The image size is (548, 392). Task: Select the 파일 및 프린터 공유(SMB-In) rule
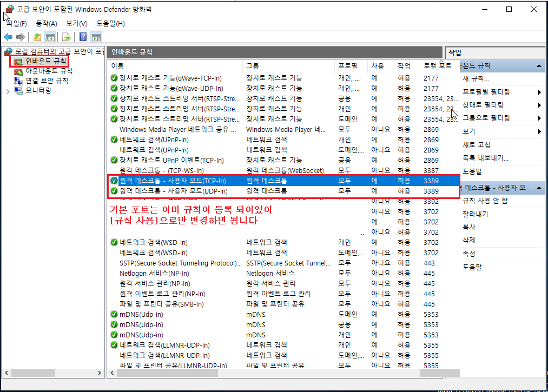[x=283, y=304]
